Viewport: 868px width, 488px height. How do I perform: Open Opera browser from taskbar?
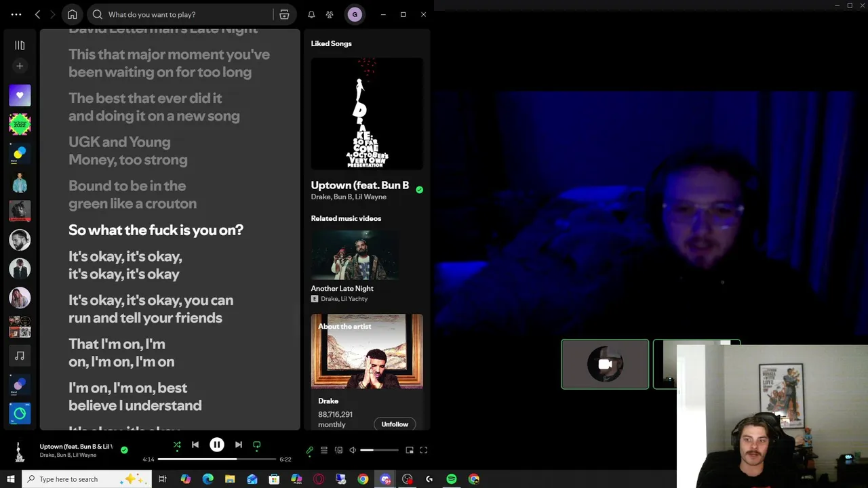tap(319, 479)
